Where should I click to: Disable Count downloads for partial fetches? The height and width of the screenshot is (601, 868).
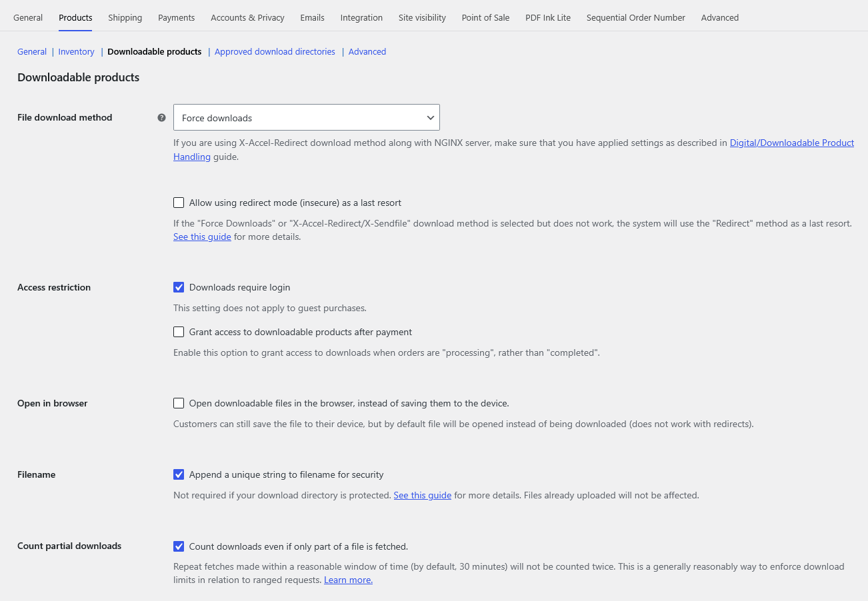point(179,546)
